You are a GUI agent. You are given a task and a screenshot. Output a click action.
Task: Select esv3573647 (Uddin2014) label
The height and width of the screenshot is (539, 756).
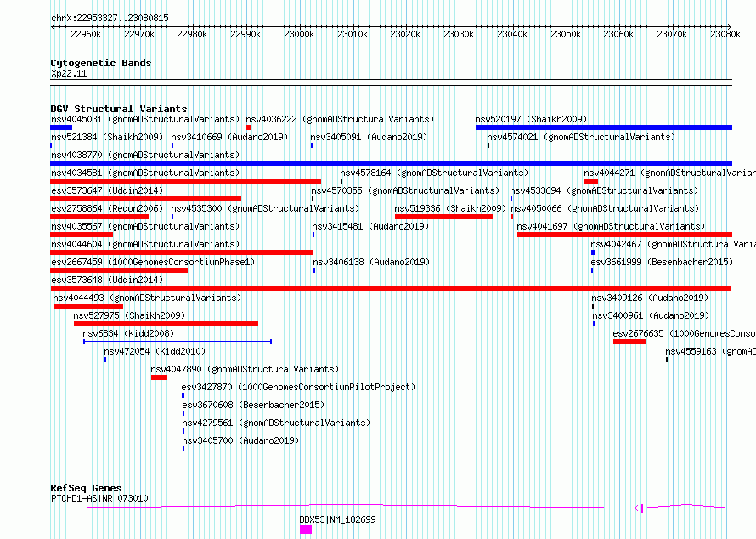tap(107, 190)
